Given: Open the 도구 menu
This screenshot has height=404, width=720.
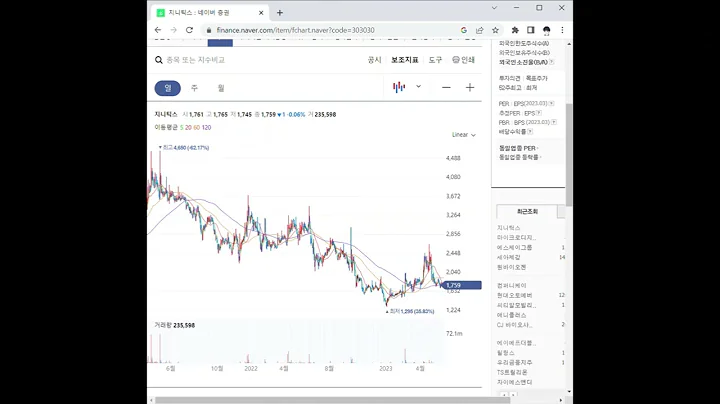Looking at the screenshot, I should point(435,60).
